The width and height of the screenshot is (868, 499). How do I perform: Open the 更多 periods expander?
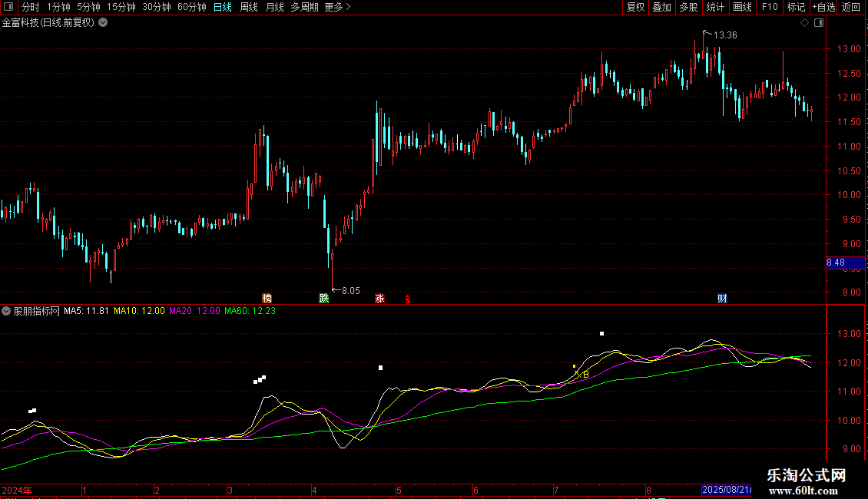point(337,7)
